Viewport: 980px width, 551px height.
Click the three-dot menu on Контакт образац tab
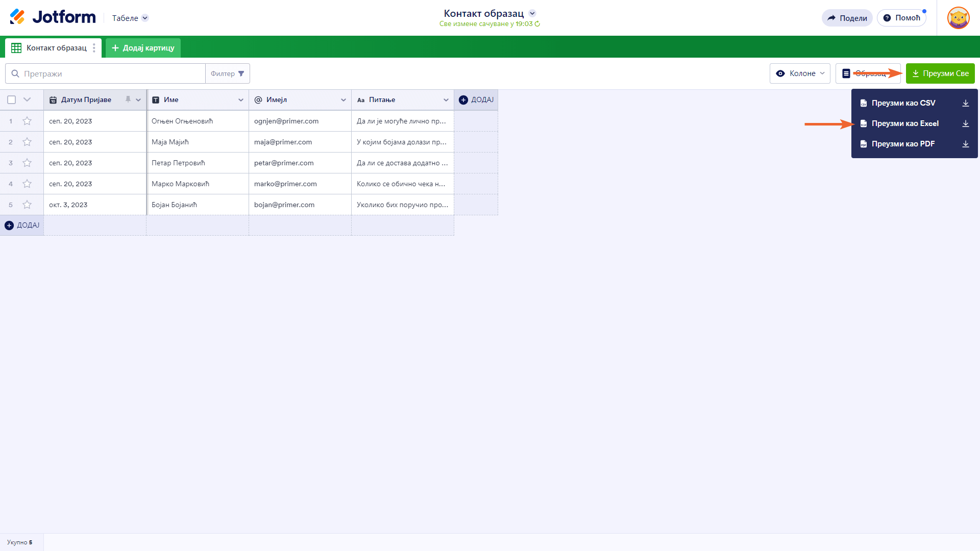point(94,48)
